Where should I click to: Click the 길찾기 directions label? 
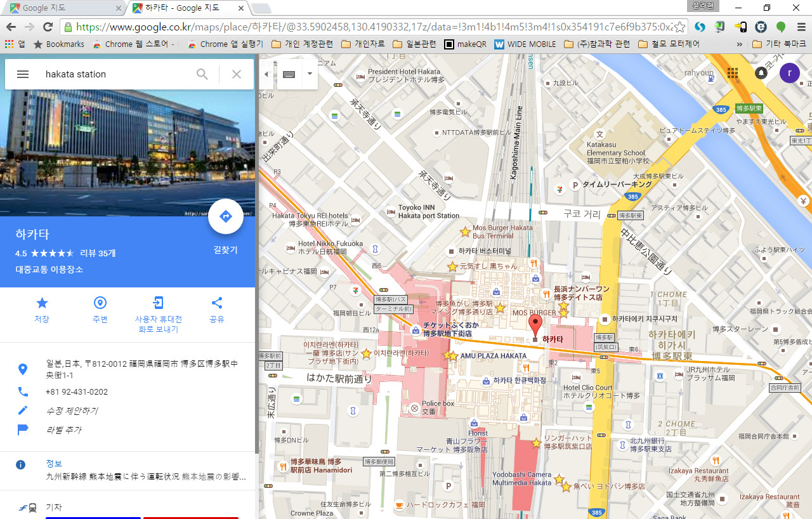click(225, 250)
